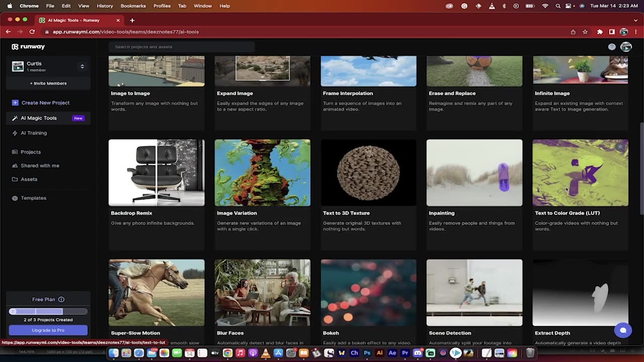Open the History menu
The height and width of the screenshot is (362, 644).
105,6
